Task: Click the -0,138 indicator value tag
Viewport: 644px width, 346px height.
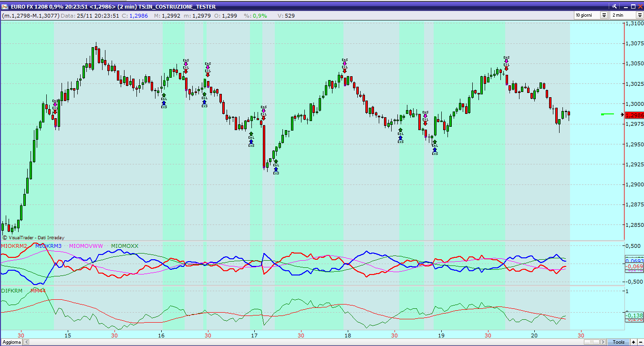Action: coord(634,315)
